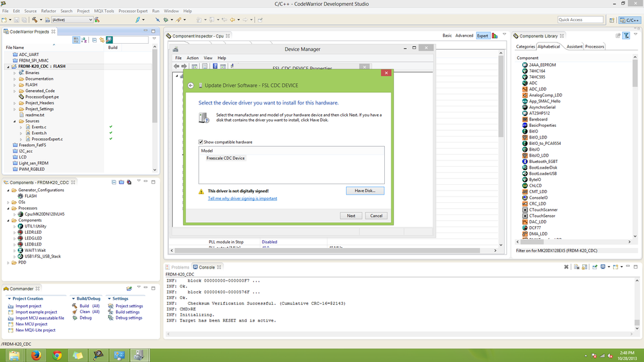Collapse Project Creation section in Commander
Image resolution: width=644 pixels, height=362 pixels.
tap(9, 299)
